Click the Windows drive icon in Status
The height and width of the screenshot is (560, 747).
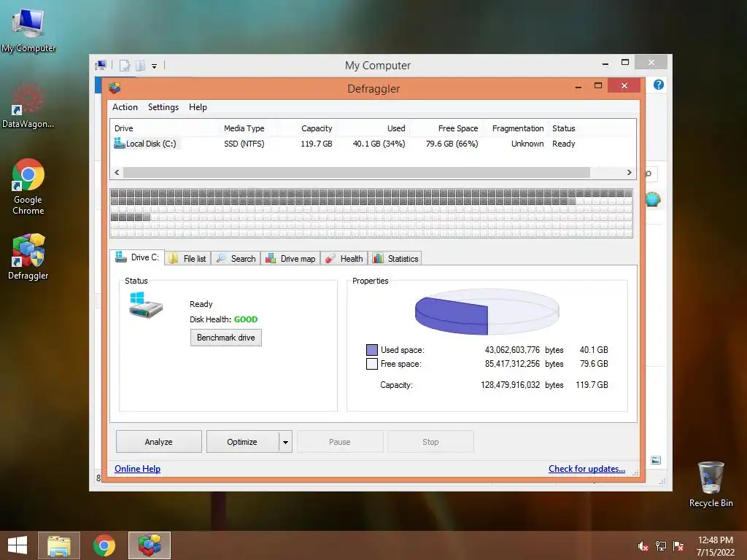tap(146, 305)
